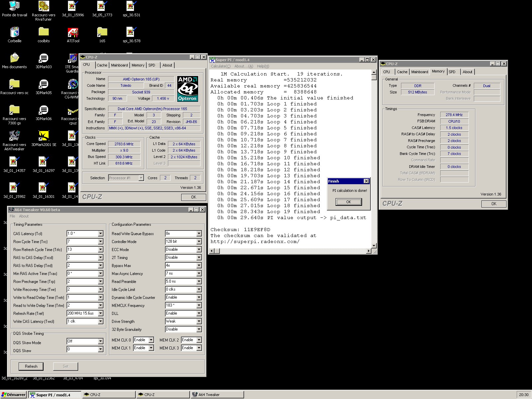The height and width of the screenshot is (399, 532).
Task: Click the Super PI title bar icon
Action: click(x=212, y=60)
